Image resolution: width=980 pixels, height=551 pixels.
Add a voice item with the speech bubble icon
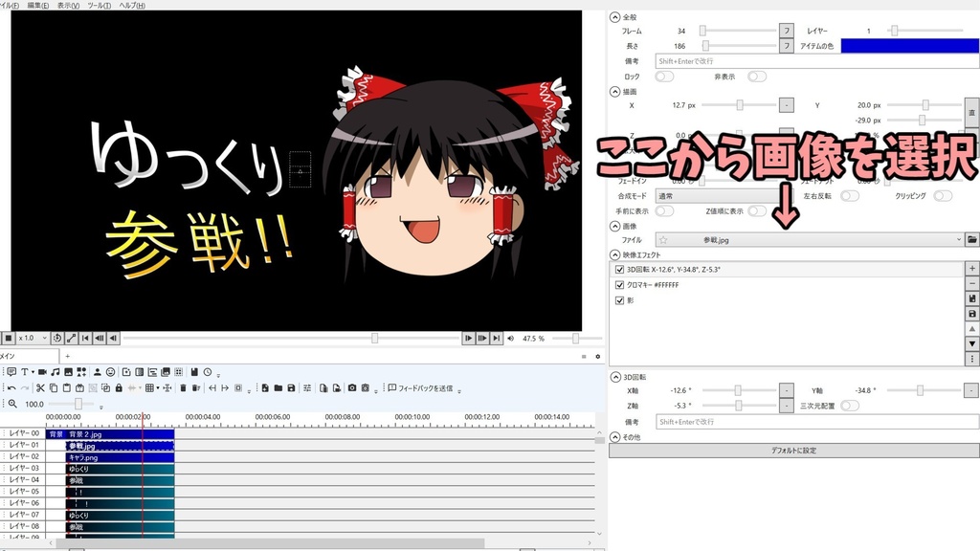11,372
